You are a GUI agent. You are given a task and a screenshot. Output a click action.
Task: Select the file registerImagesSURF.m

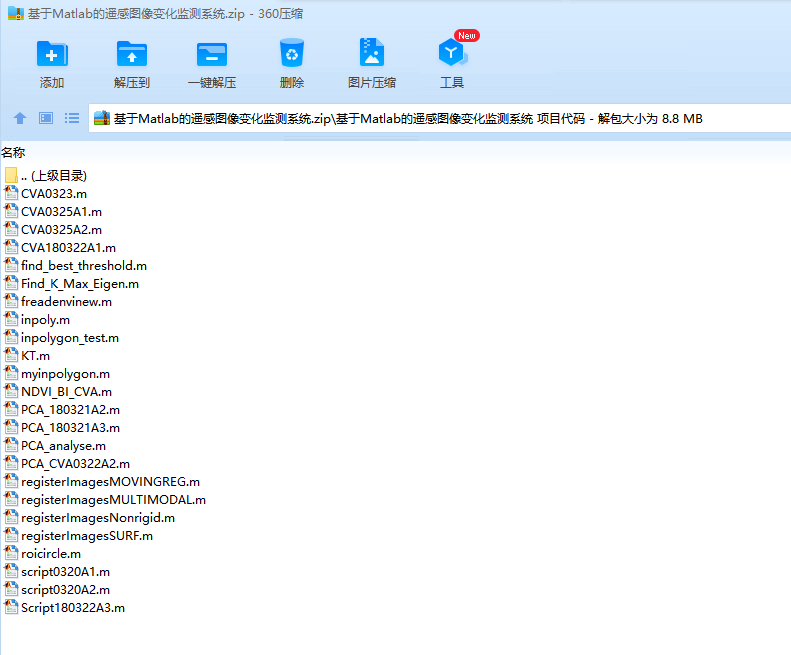click(x=87, y=536)
